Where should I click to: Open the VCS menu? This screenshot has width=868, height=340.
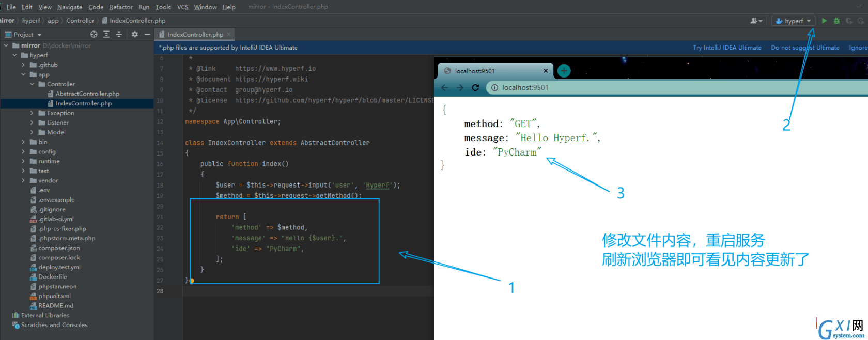point(182,7)
